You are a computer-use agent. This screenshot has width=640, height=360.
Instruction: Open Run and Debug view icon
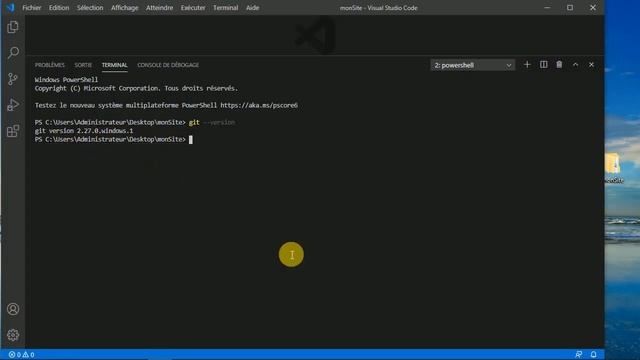pyautogui.click(x=13, y=105)
